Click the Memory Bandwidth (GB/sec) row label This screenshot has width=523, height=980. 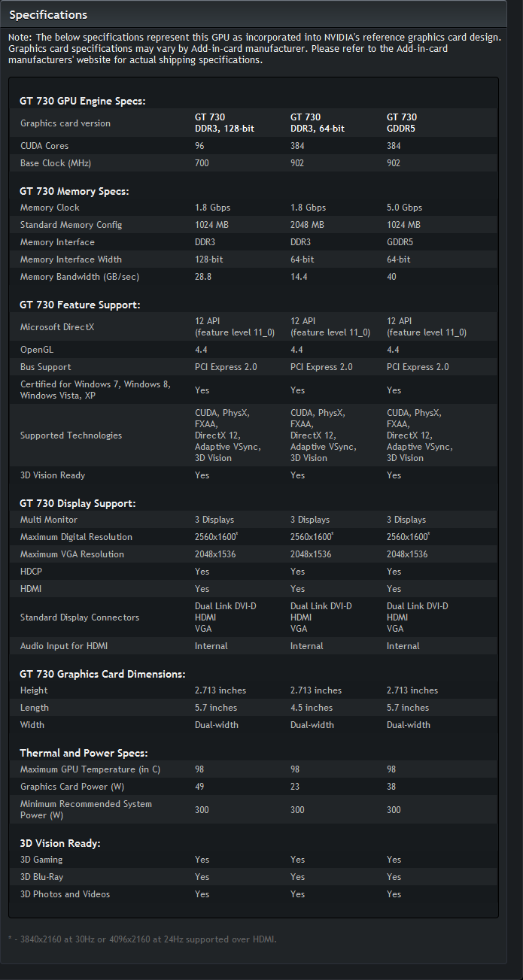point(80,277)
